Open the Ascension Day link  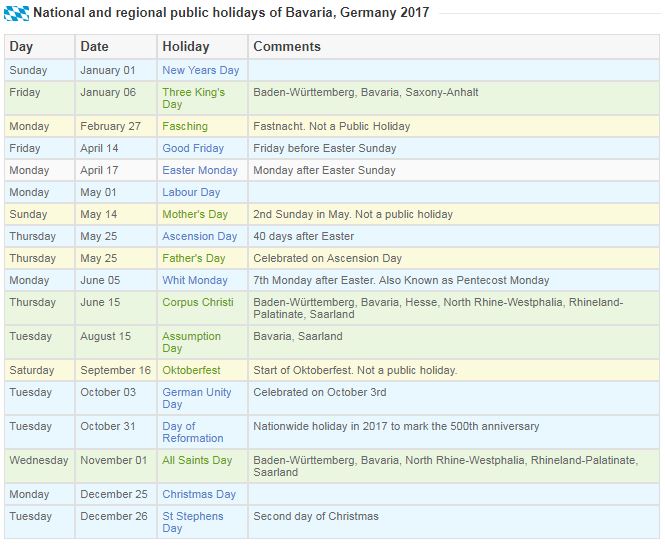pyautogui.click(x=200, y=237)
